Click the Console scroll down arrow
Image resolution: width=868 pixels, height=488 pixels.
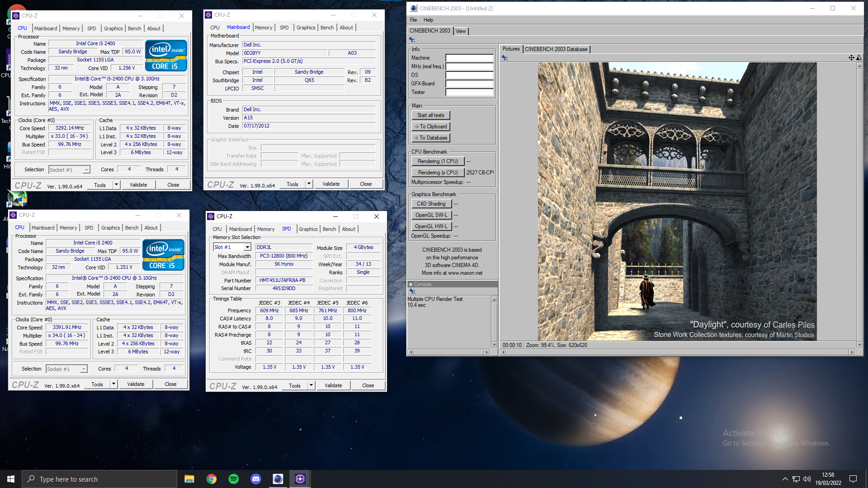(494, 344)
